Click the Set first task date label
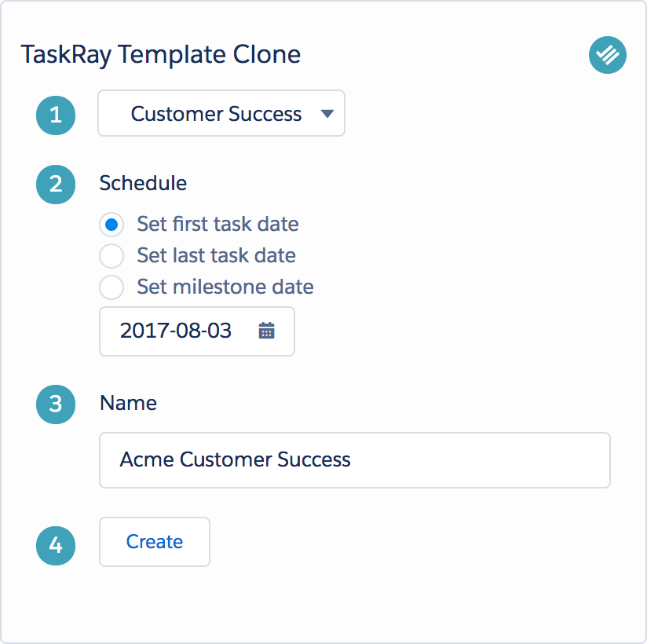This screenshot has height=644, width=647. (217, 224)
